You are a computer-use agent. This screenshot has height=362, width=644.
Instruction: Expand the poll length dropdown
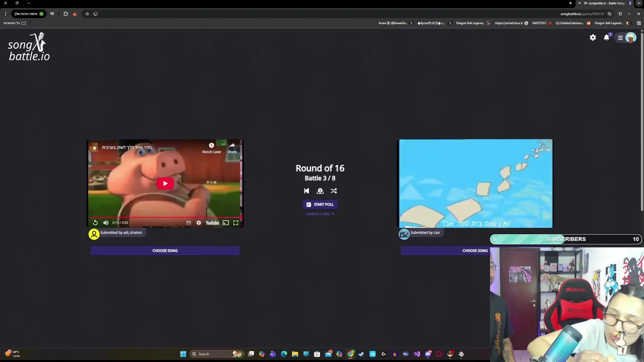tap(320, 214)
